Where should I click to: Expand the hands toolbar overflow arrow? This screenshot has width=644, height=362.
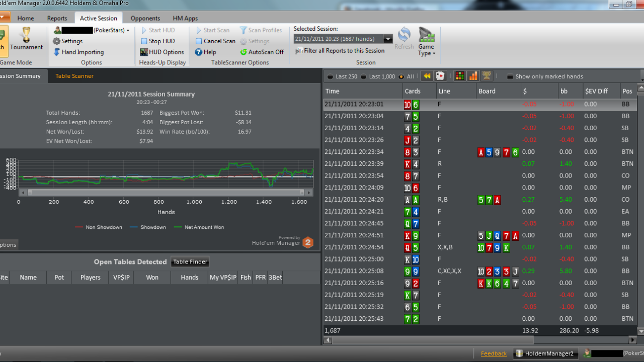[641, 79]
